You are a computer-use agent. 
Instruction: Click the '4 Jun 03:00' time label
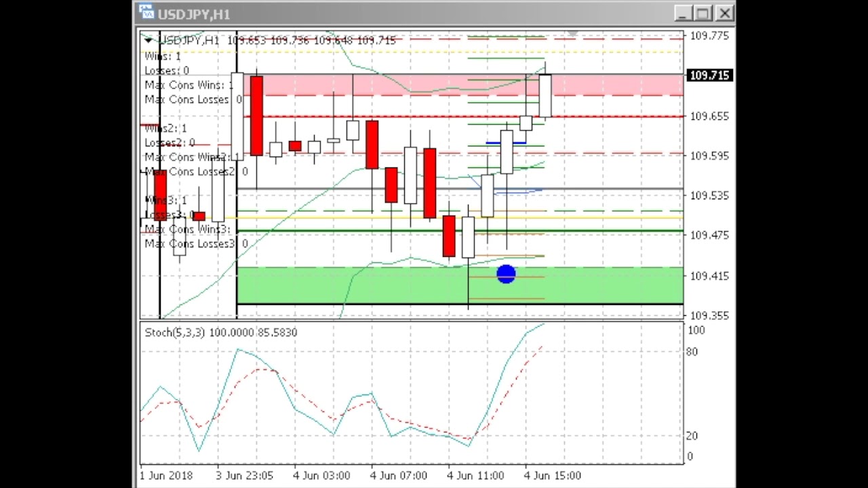pyautogui.click(x=321, y=476)
